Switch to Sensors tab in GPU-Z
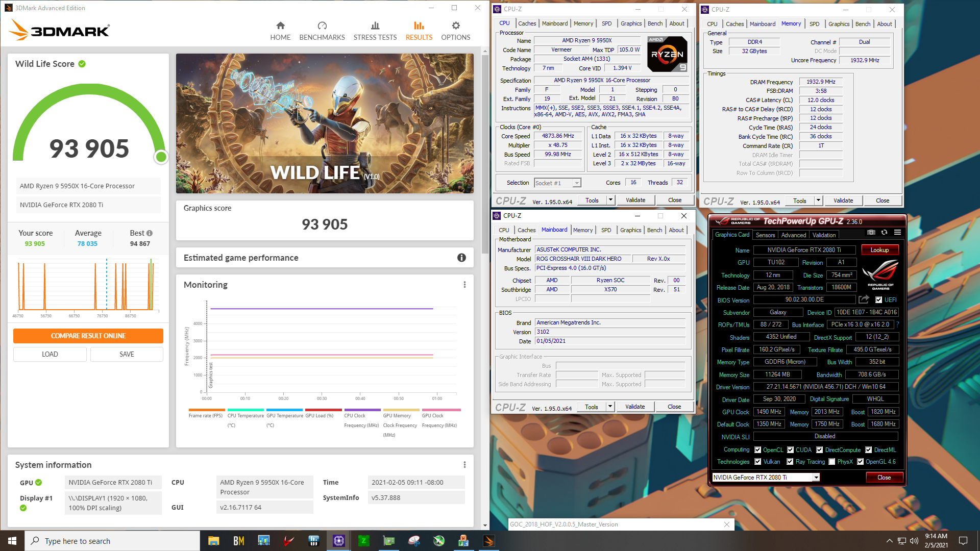Screen dimensions: 980x551 [x=765, y=235]
